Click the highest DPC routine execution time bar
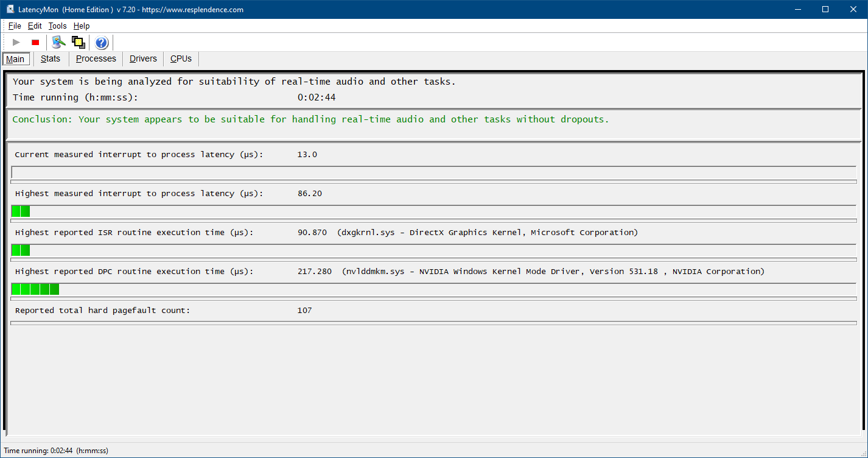Viewport: 868px width, 458px height. tap(433, 289)
